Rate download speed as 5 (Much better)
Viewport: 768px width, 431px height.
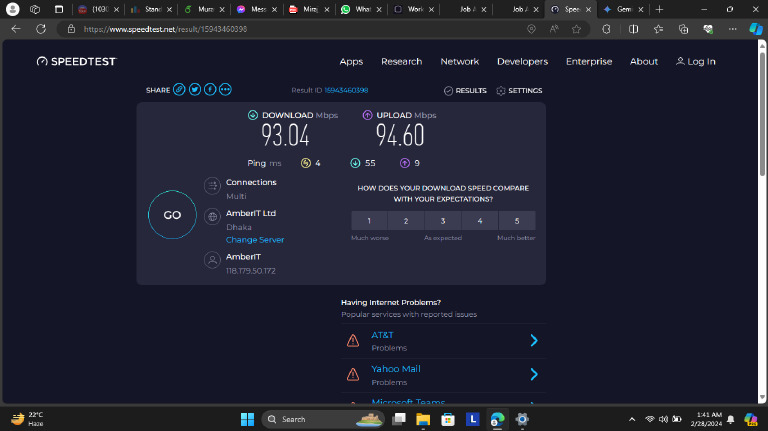pos(517,221)
